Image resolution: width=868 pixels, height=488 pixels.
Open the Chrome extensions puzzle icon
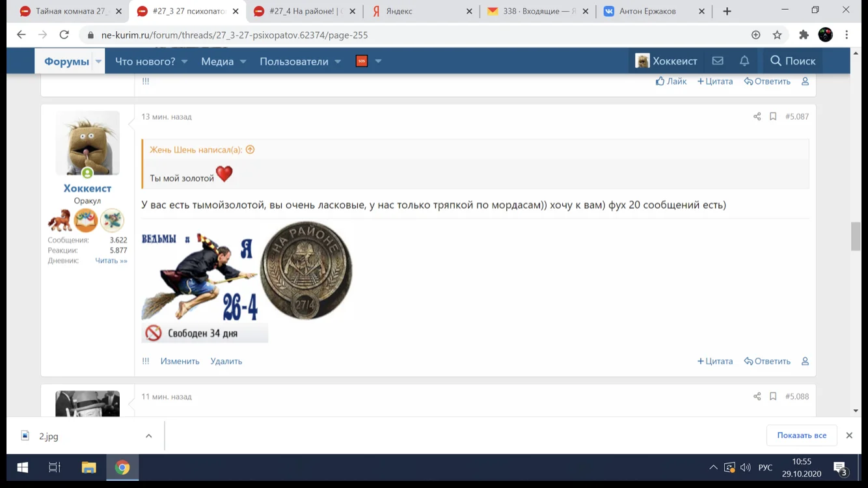pyautogui.click(x=804, y=35)
